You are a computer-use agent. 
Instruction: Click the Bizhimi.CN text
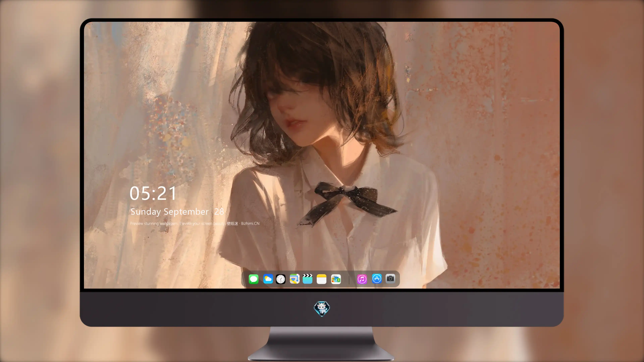click(250, 223)
